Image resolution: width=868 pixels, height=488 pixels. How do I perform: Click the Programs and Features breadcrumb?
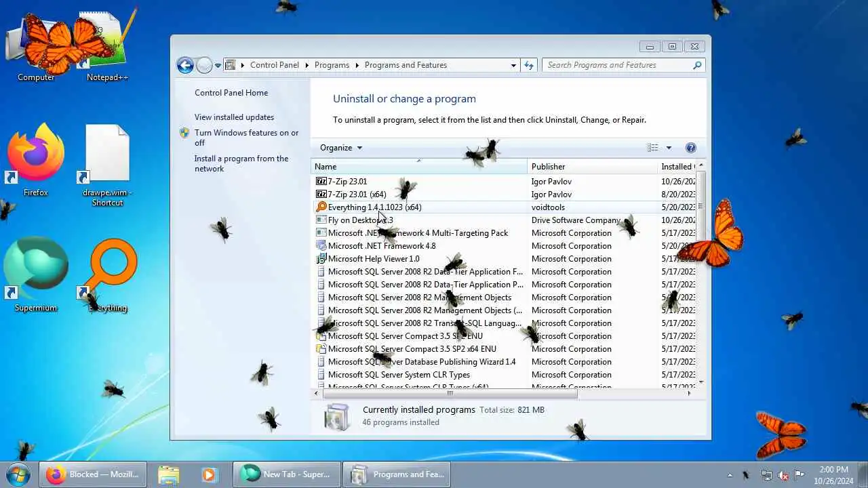(x=406, y=65)
